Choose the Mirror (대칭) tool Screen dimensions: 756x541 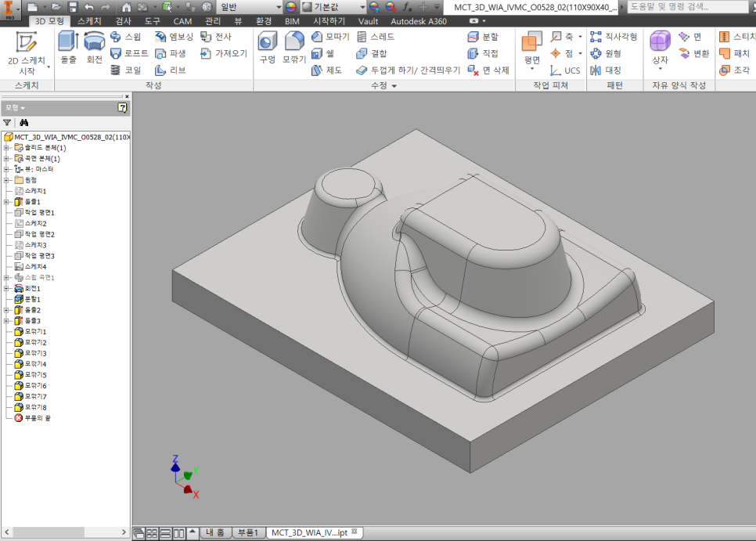[x=606, y=70]
